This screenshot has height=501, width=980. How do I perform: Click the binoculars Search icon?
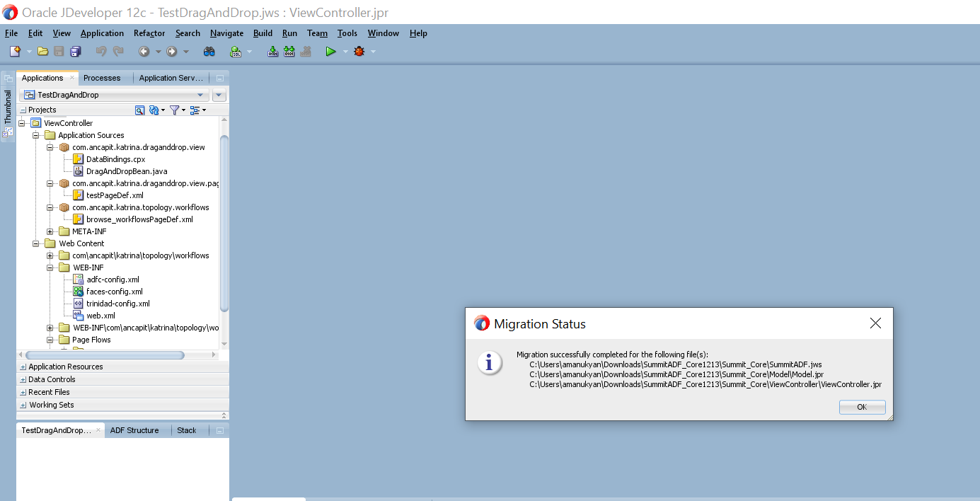[209, 51]
